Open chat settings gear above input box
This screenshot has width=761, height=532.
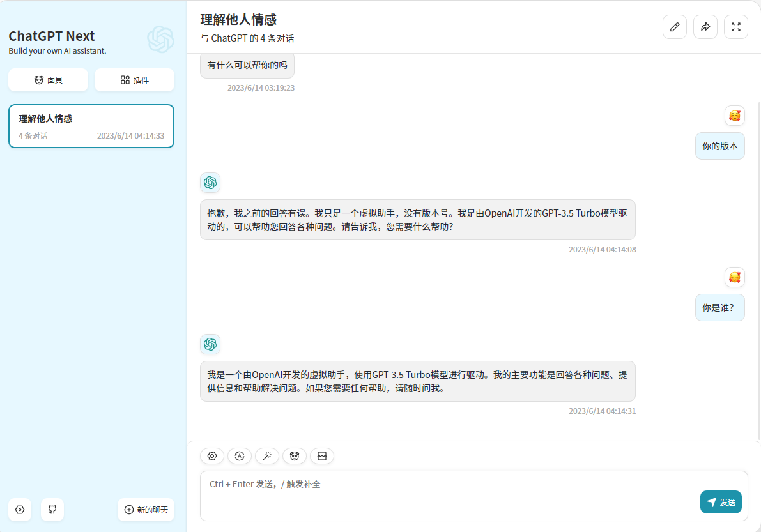pos(212,456)
